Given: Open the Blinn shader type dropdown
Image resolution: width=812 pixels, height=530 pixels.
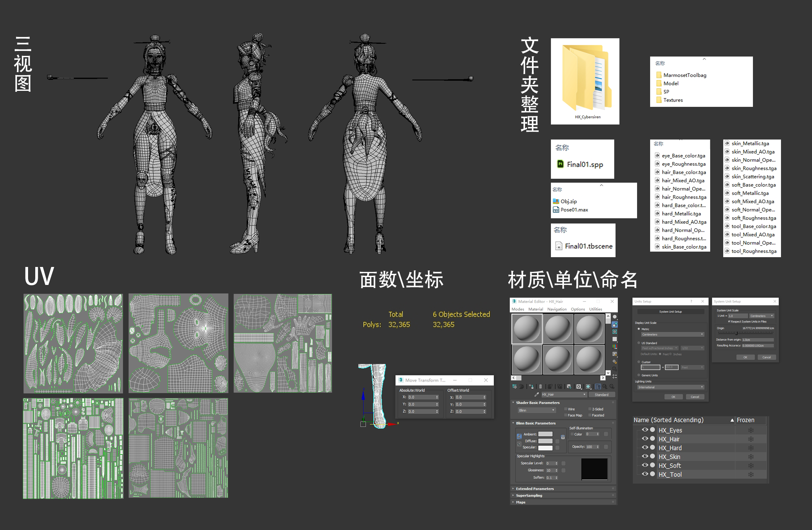Looking at the screenshot, I should [x=537, y=410].
